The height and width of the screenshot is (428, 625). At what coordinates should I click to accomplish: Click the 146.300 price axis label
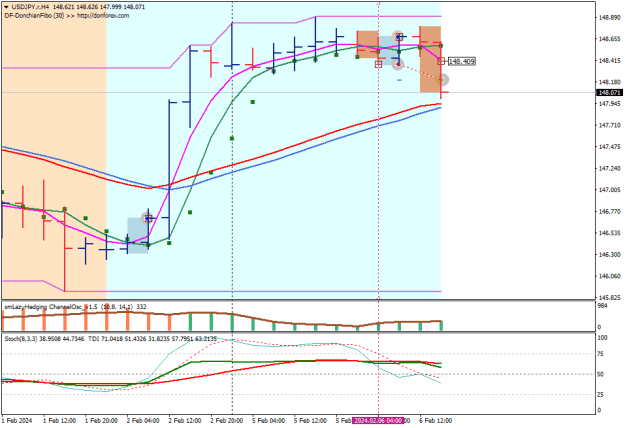[610, 255]
